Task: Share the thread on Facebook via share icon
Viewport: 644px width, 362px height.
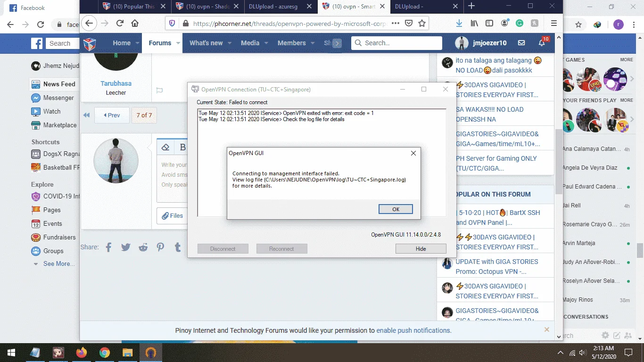Action: [x=108, y=247]
